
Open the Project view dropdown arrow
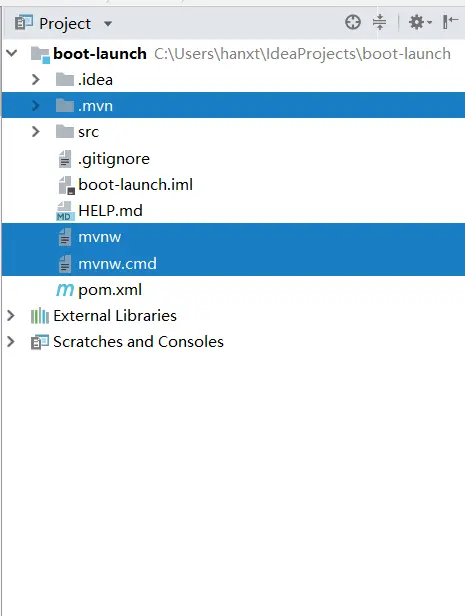click(x=108, y=24)
